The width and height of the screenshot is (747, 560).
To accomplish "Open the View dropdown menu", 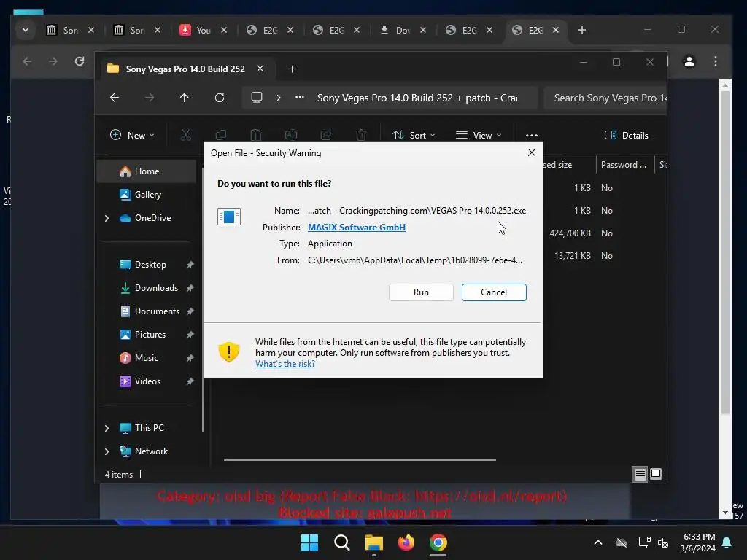I will point(479,135).
